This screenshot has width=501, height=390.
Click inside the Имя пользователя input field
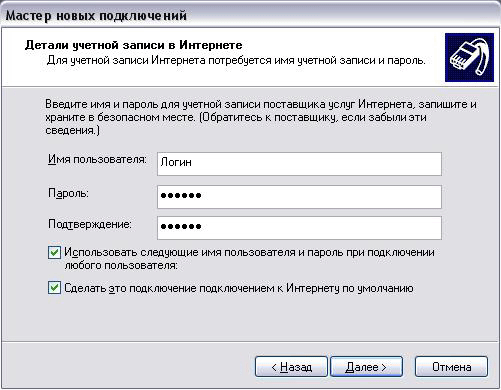point(299,164)
